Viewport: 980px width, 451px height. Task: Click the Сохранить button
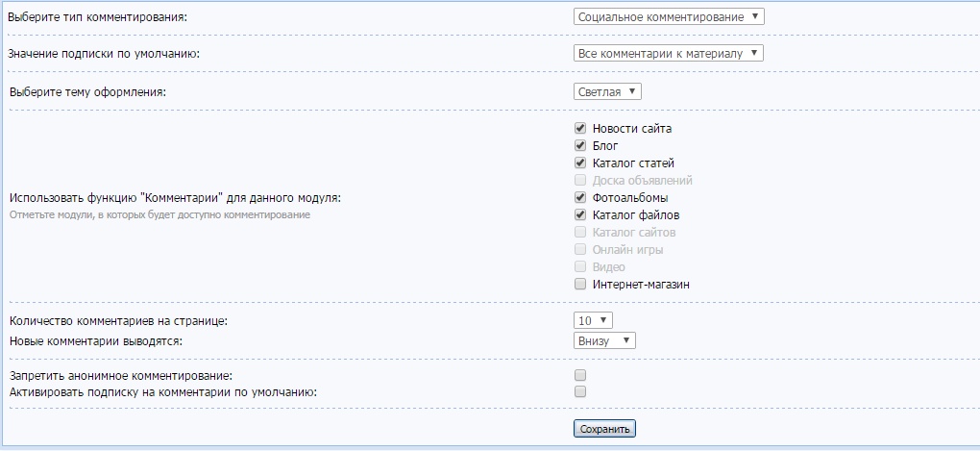pos(604,429)
